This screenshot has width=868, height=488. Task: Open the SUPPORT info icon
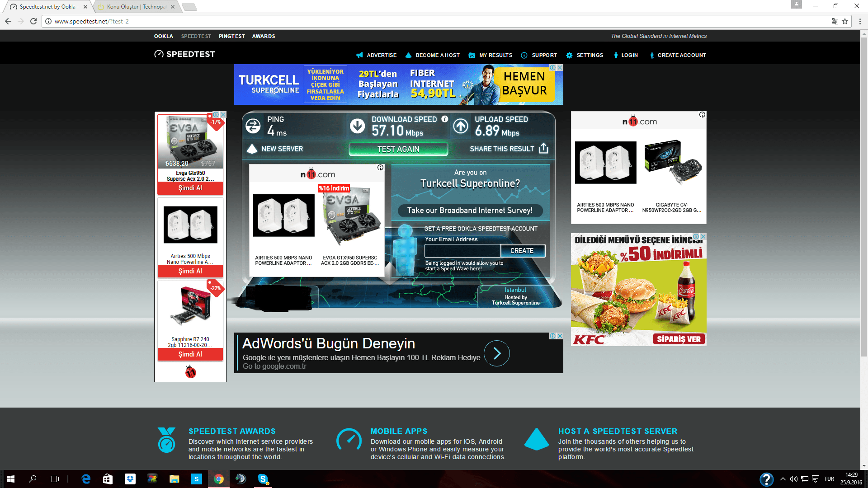[x=524, y=55]
